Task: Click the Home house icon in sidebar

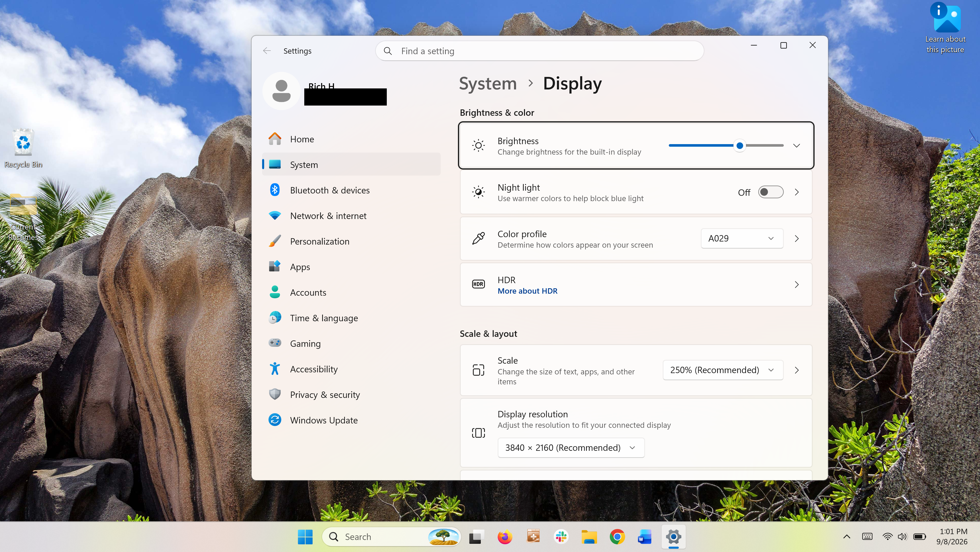Action: 275,139
